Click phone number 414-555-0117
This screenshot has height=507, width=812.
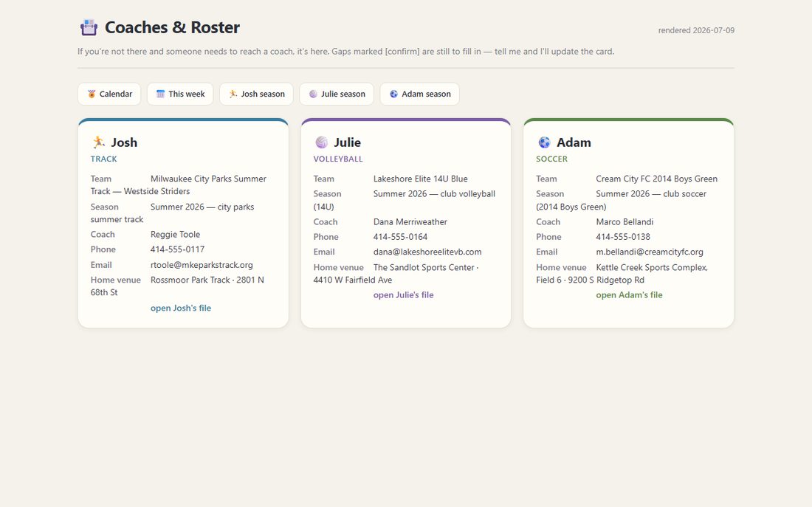pos(177,249)
